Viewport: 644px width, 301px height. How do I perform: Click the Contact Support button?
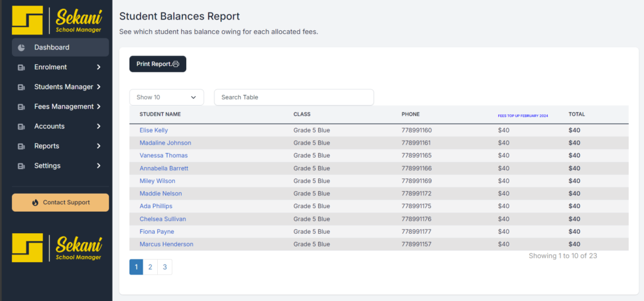pos(60,202)
